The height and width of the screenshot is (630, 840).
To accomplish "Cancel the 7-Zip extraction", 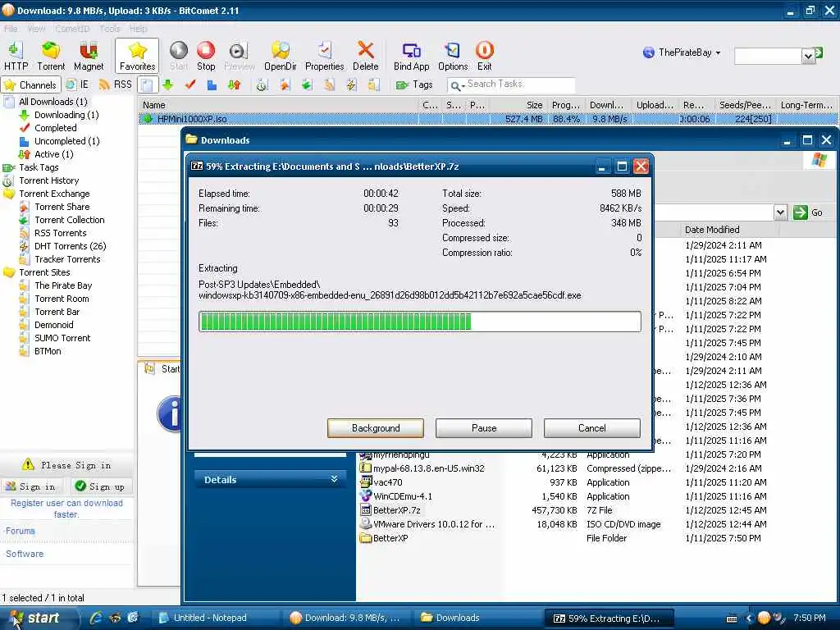I will [592, 428].
